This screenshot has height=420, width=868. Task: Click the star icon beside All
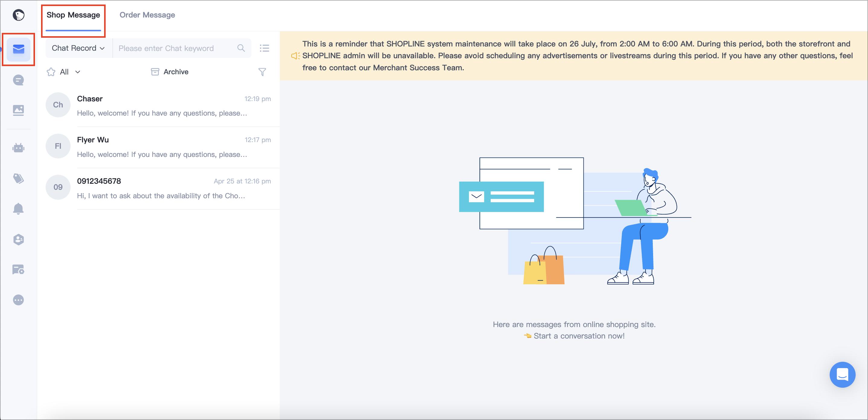pos(51,72)
